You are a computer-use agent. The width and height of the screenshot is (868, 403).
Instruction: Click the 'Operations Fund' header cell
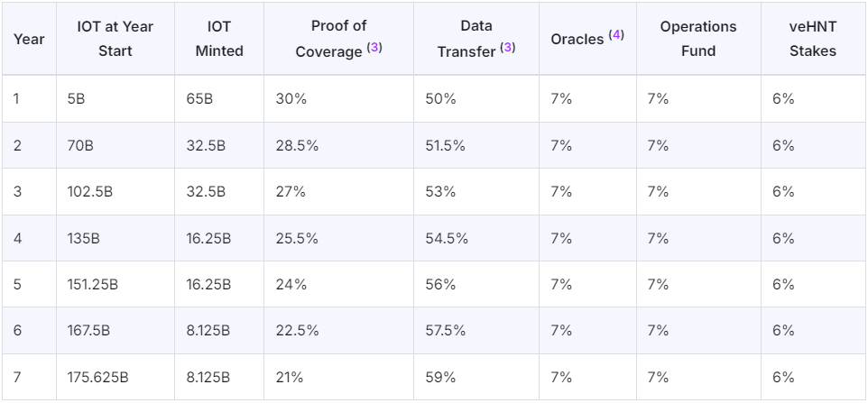click(x=697, y=39)
